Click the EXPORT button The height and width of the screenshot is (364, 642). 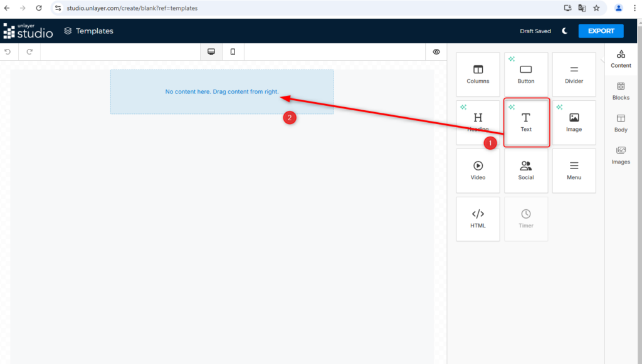601,31
